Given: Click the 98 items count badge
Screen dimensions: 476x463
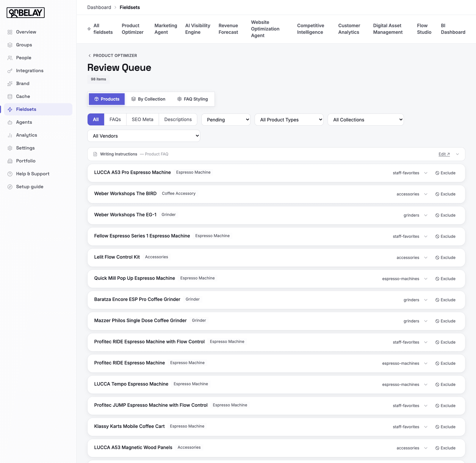Looking at the screenshot, I should 98,79.
